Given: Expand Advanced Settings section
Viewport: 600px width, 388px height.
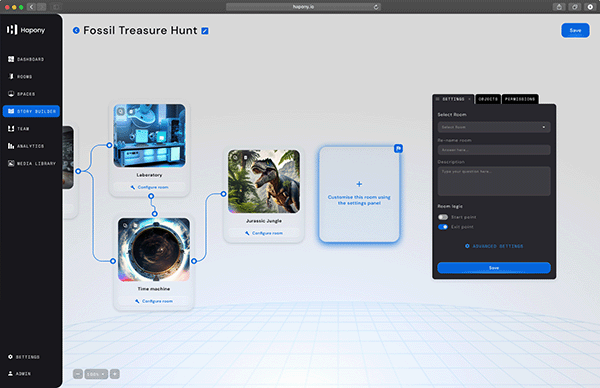Looking at the screenshot, I should point(494,246).
